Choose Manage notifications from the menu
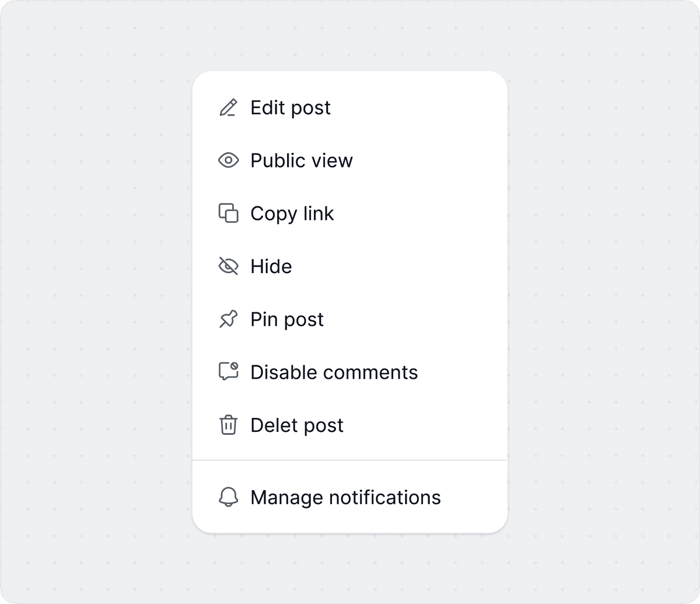 [x=345, y=497]
